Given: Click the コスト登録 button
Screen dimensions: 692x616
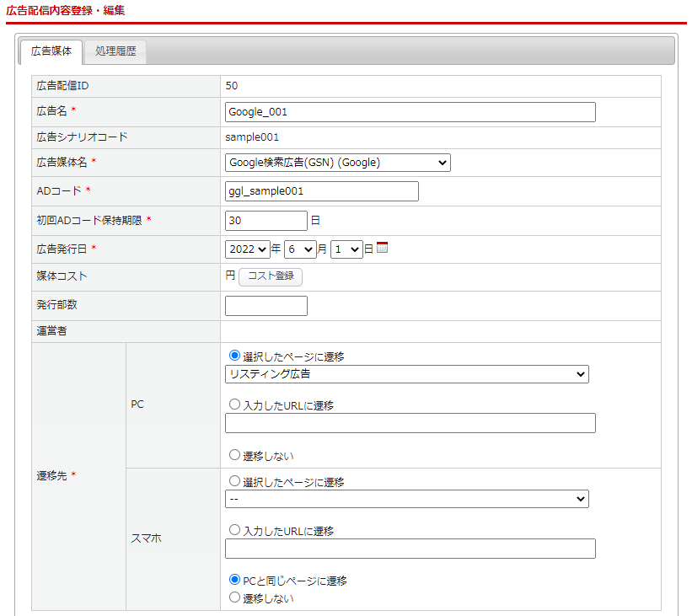Looking at the screenshot, I should 271,276.
